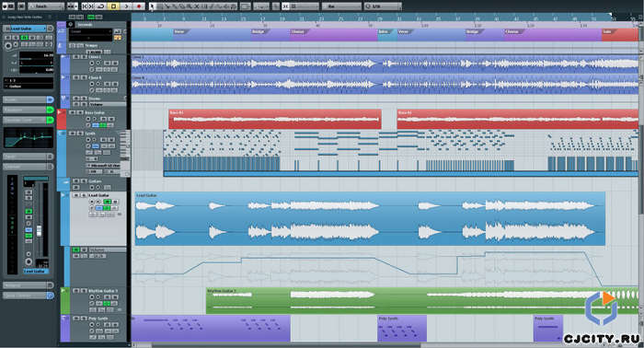
Task: Select the first red Bass audio clip
Action: (x=275, y=119)
